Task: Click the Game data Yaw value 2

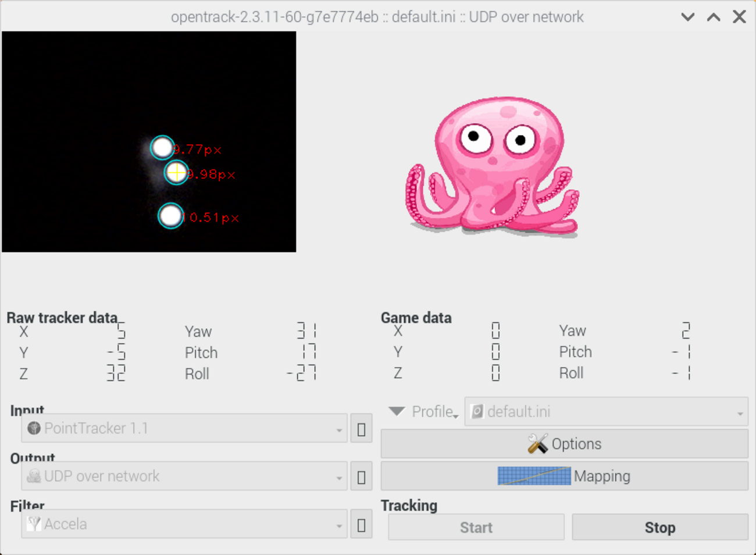Action: (686, 330)
